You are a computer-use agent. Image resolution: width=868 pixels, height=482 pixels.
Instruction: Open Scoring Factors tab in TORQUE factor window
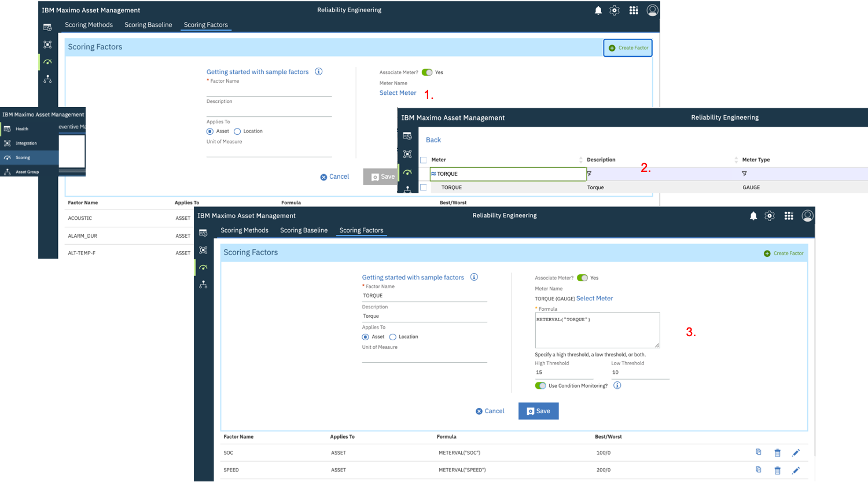[x=361, y=230]
